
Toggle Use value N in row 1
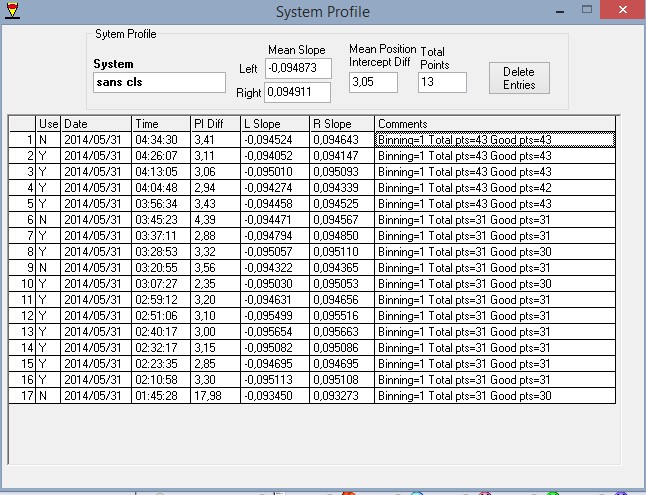click(48, 140)
